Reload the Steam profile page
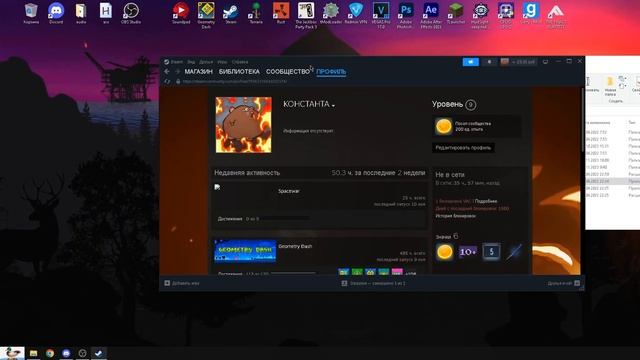 point(167,81)
